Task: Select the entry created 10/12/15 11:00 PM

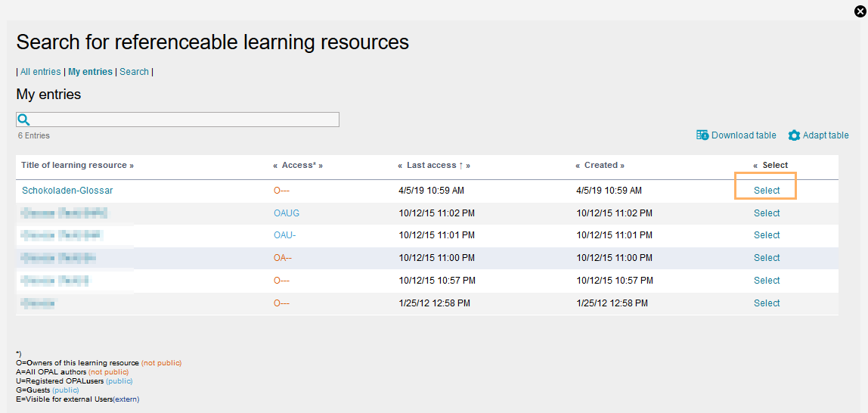Action: [766, 258]
